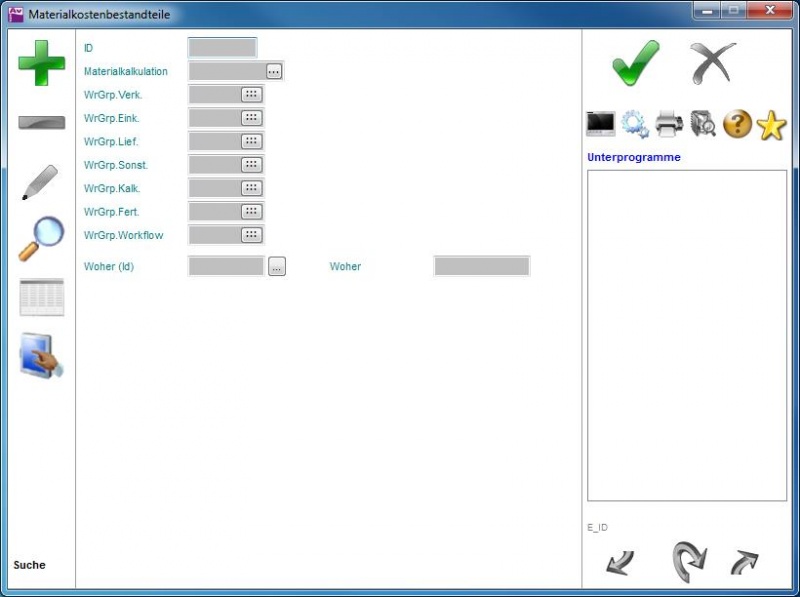
Task: Click the green plus add record icon
Action: 41,63
